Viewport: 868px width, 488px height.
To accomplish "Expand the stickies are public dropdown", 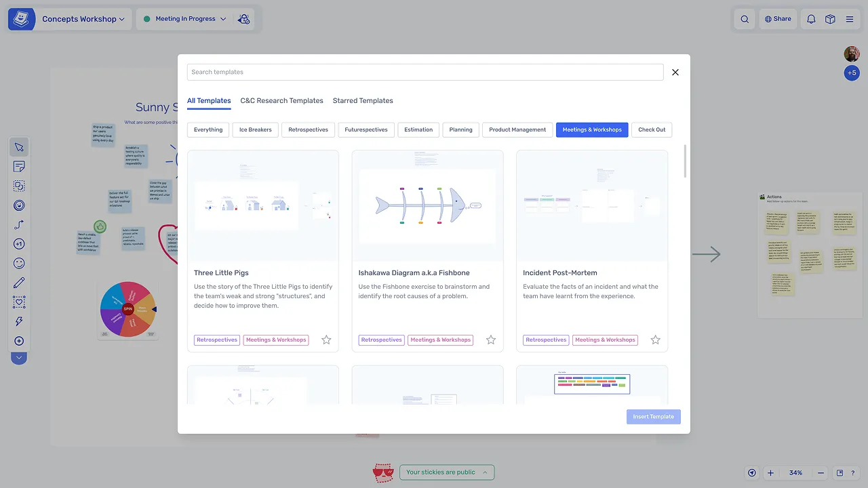I will click(446, 472).
